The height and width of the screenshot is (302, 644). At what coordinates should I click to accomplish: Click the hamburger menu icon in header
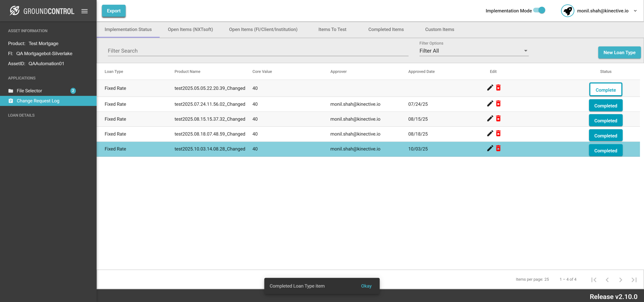click(85, 11)
